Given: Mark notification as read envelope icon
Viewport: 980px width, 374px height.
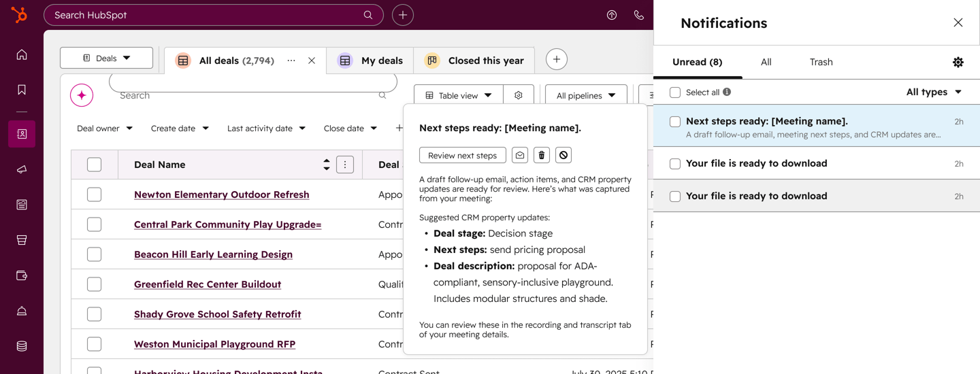Looking at the screenshot, I should coord(520,155).
